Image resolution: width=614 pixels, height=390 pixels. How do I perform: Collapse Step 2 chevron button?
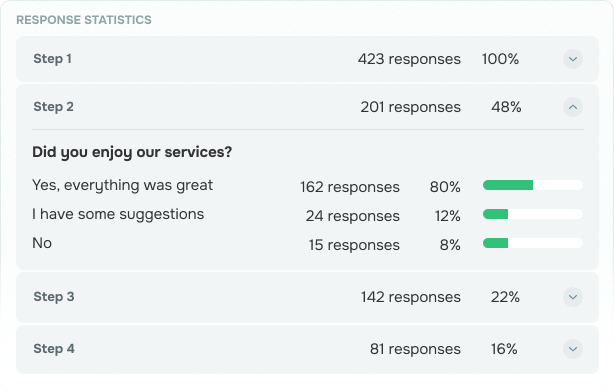pos(572,107)
